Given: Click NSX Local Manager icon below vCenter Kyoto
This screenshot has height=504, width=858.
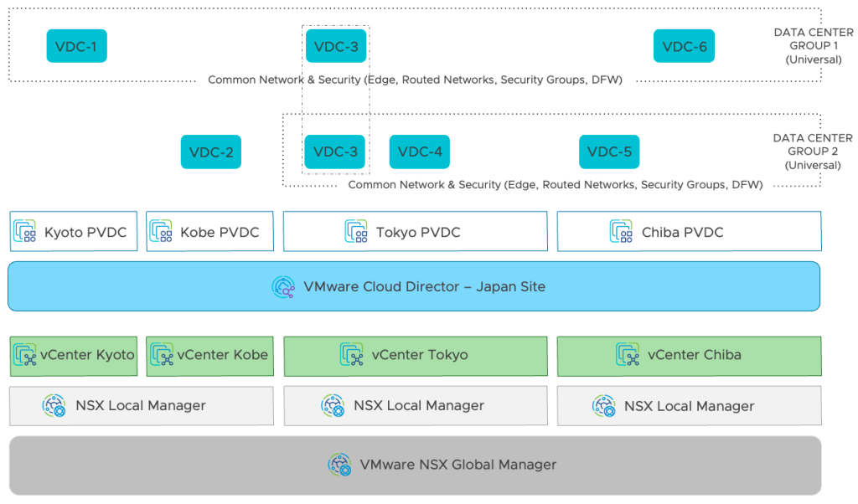Looking at the screenshot, I should coord(54,405).
